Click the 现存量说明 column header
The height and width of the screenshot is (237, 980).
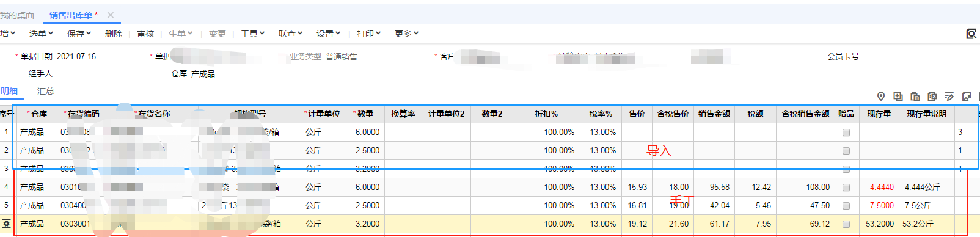click(926, 114)
